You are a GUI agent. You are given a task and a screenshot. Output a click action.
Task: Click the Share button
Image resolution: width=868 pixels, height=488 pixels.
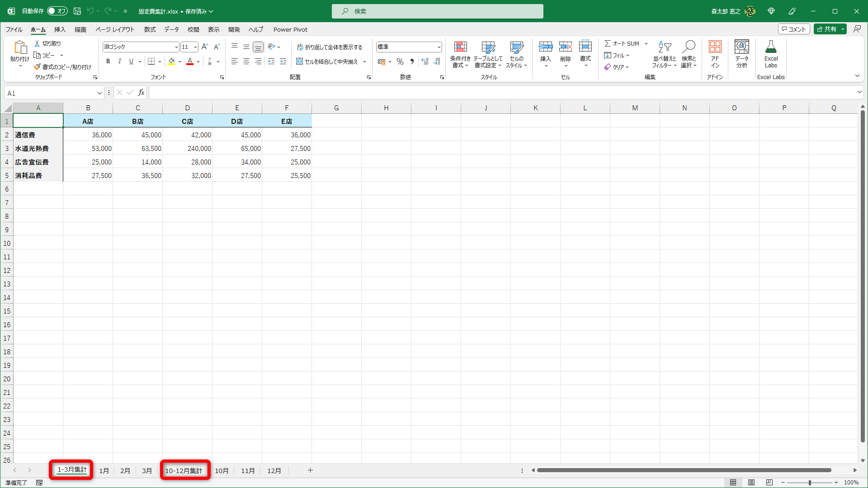pyautogui.click(x=827, y=29)
